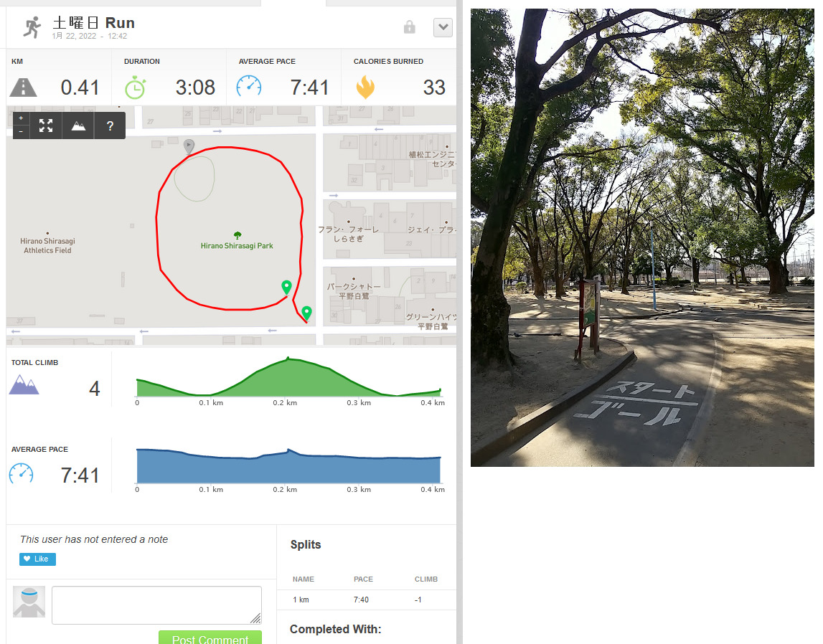Click the フラン・フォーレ しらさぎ map label
This screenshot has height=644, width=823.
[349, 234]
